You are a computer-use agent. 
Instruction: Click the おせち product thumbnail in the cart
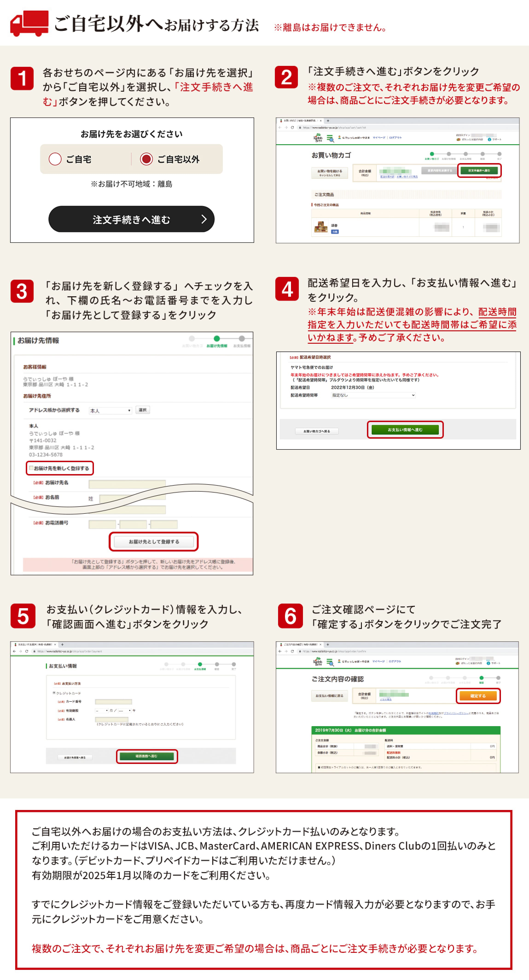click(321, 228)
